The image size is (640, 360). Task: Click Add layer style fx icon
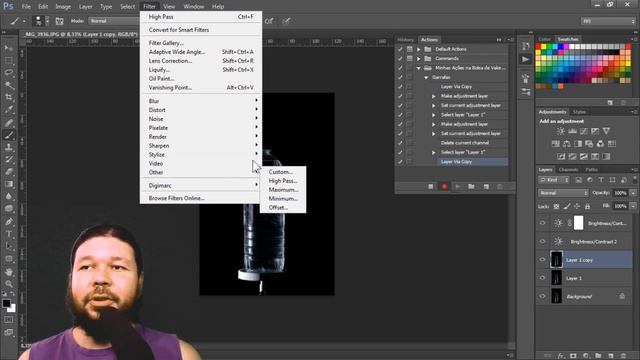click(561, 356)
